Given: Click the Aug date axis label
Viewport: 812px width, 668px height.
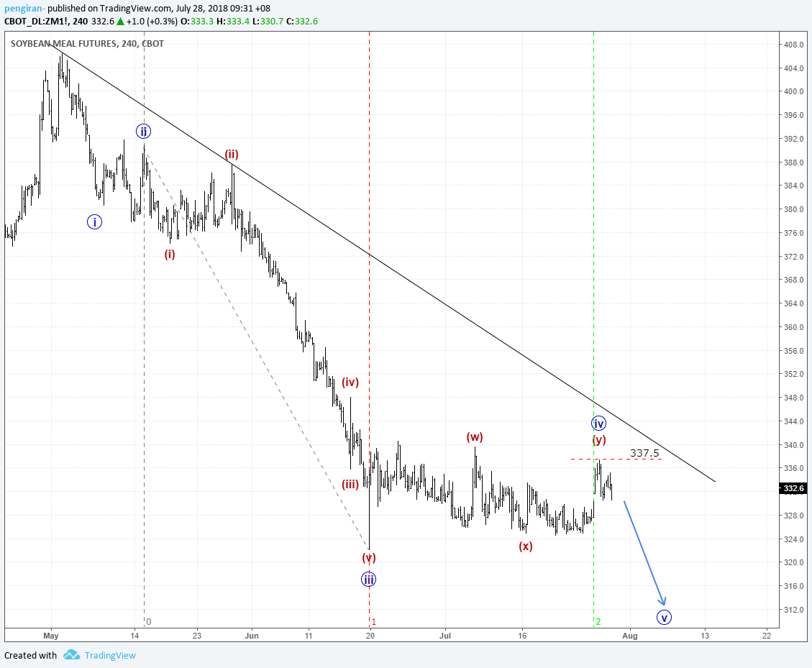Looking at the screenshot, I should pyautogui.click(x=630, y=636).
